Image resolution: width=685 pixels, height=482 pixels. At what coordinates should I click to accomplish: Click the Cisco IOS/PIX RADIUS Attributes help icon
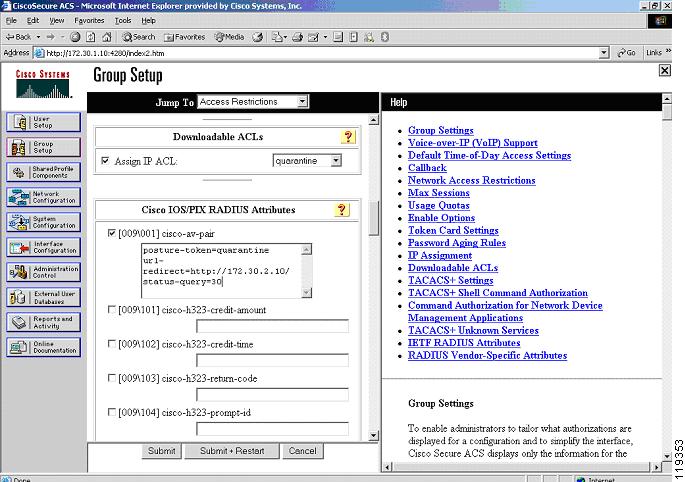pos(342,210)
